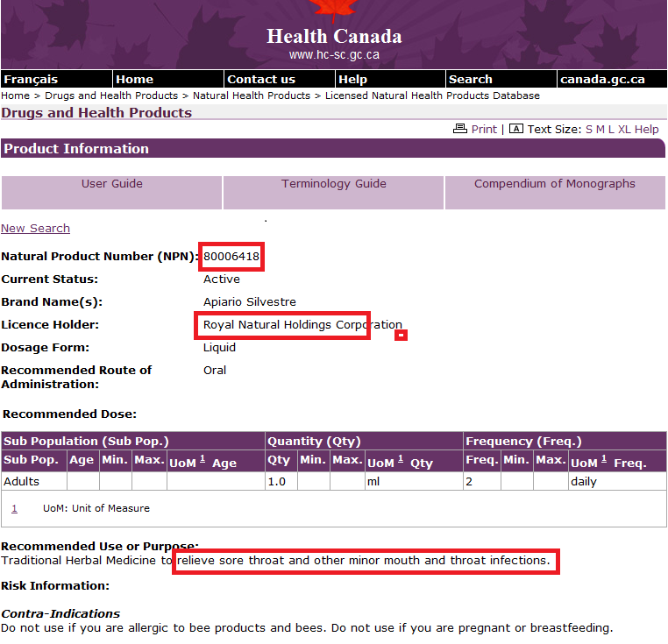This screenshot has height=644, width=668.
Task: Click Risk Information heading
Action: [55, 585]
